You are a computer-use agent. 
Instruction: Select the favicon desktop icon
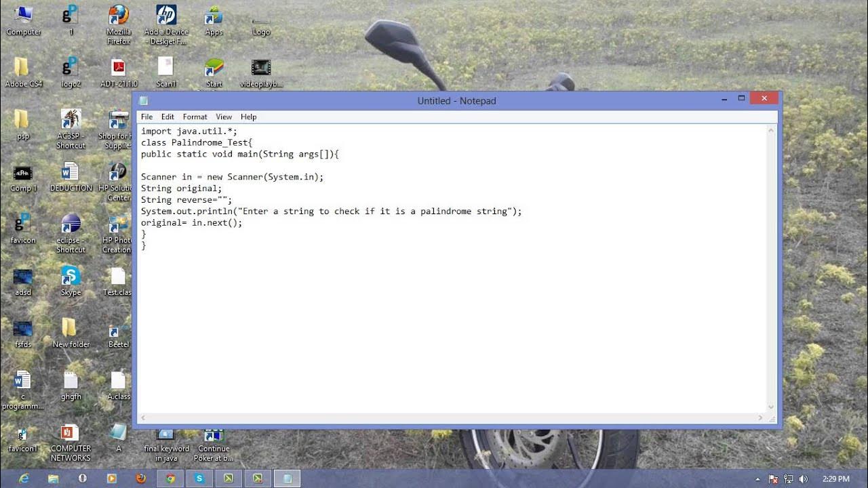coord(23,228)
